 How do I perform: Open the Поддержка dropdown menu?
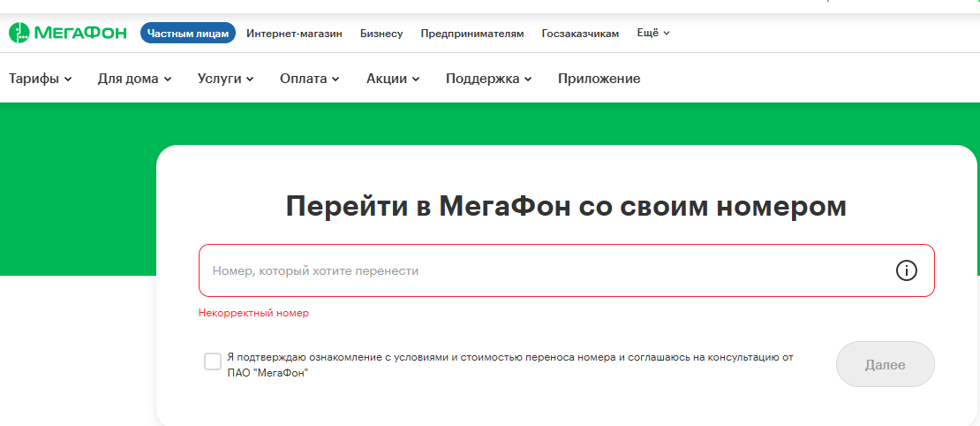click(x=489, y=79)
